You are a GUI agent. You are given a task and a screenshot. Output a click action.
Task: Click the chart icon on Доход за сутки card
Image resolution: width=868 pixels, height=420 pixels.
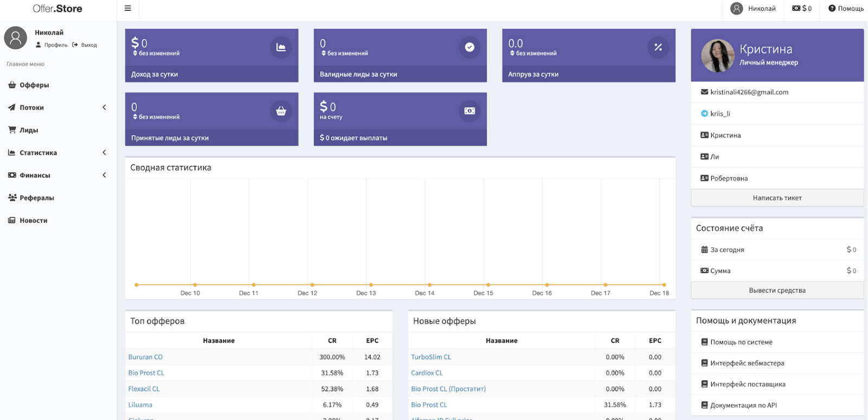coord(281,47)
